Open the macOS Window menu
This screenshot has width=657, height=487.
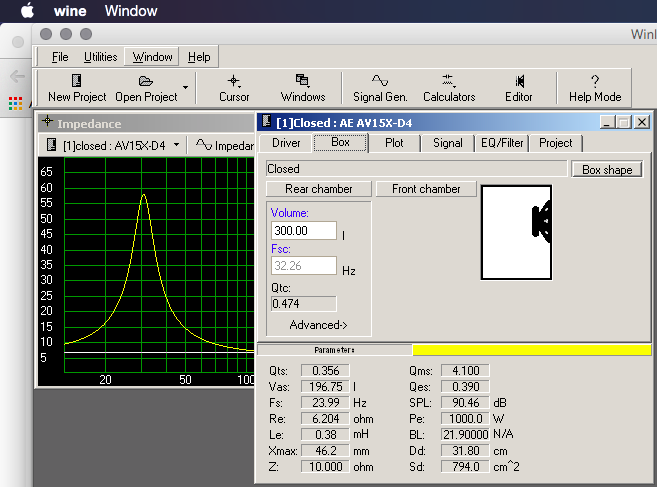(131, 11)
